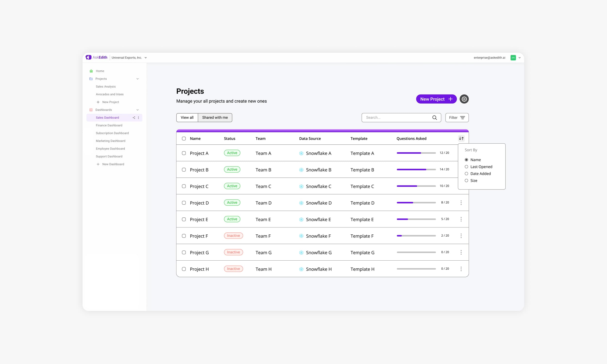Click the search magnifier icon
Viewport: 607px width, 364px height.
(x=435, y=117)
